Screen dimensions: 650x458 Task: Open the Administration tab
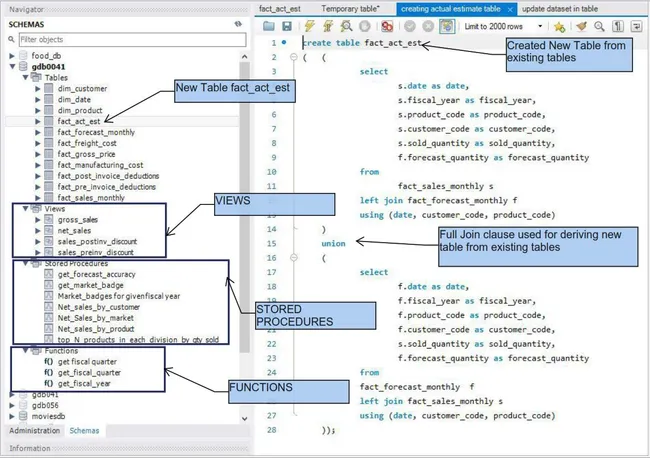34,431
